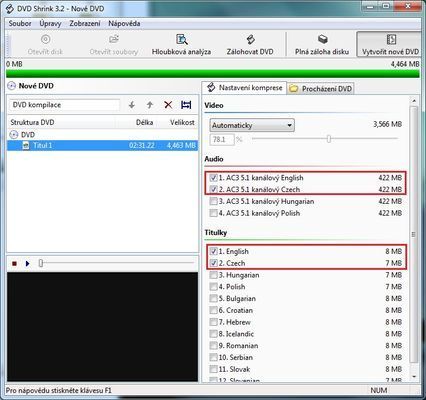Click the preview playback position slider
This screenshot has width=426, height=400.
pos(41,263)
